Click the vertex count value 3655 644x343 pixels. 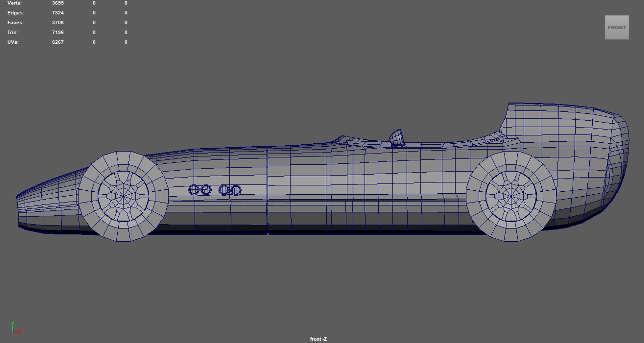point(58,3)
